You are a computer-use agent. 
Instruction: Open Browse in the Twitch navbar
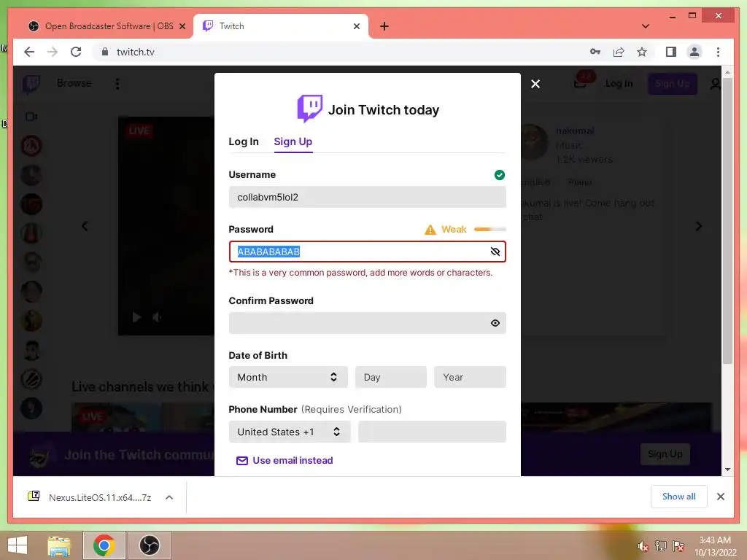(x=74, y=83)
